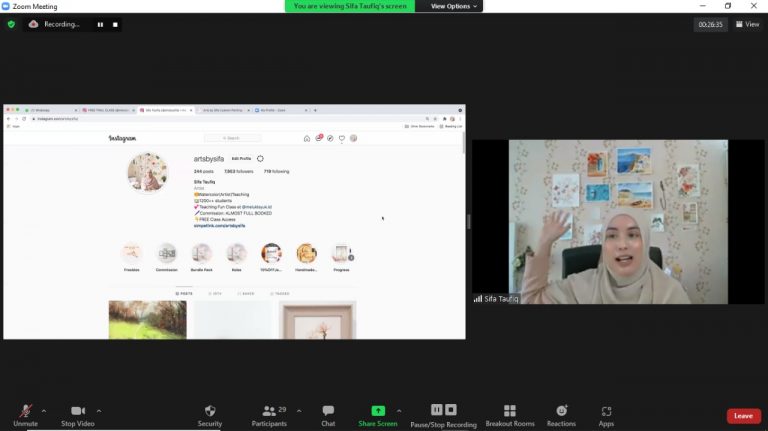Click the simpellink bio link
768x431 pixels.
(219, 226)
